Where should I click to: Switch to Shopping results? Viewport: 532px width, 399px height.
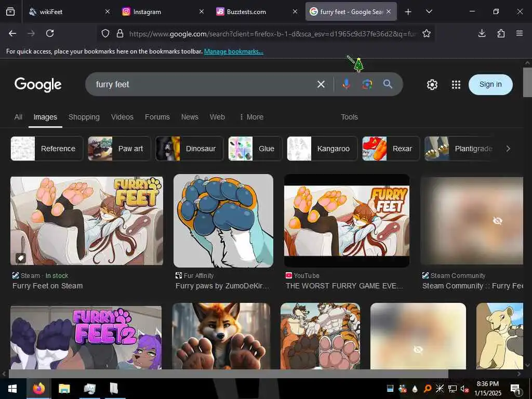coord(84,117)
